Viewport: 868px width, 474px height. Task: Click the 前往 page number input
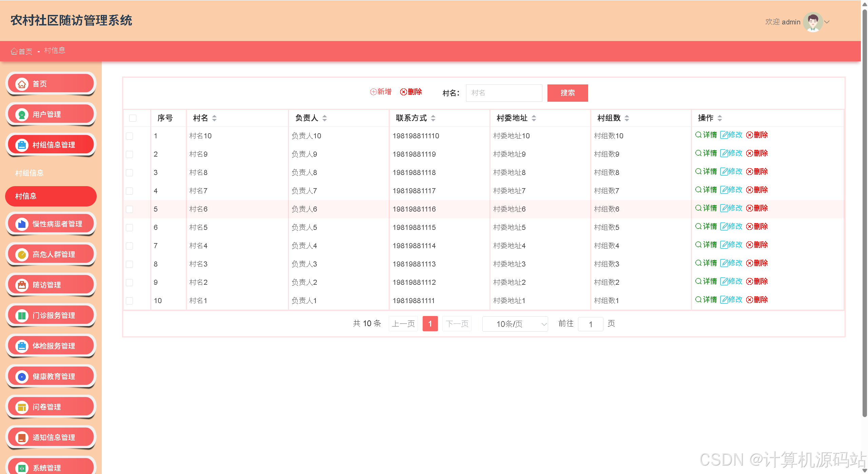[x=591, y=324]
